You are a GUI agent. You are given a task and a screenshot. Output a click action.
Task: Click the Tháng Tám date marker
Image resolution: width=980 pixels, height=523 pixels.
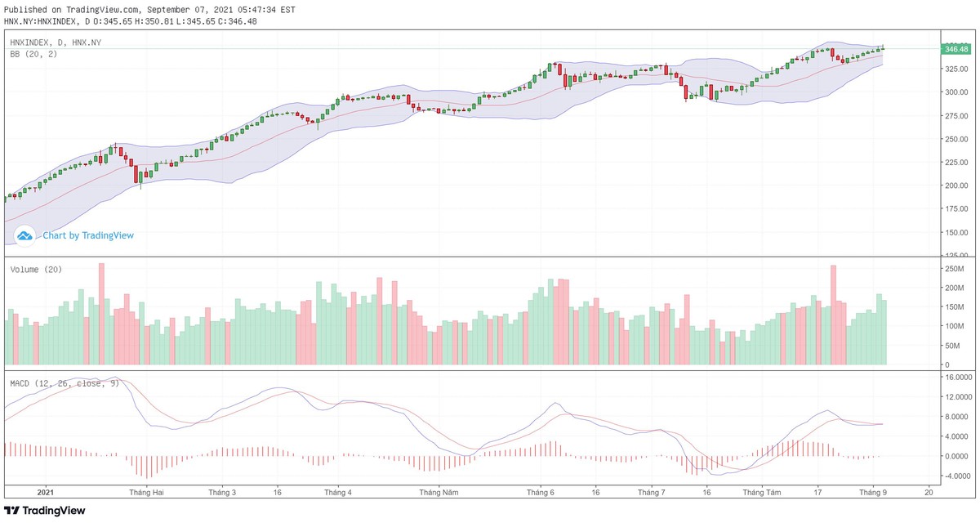pos(762,493)
